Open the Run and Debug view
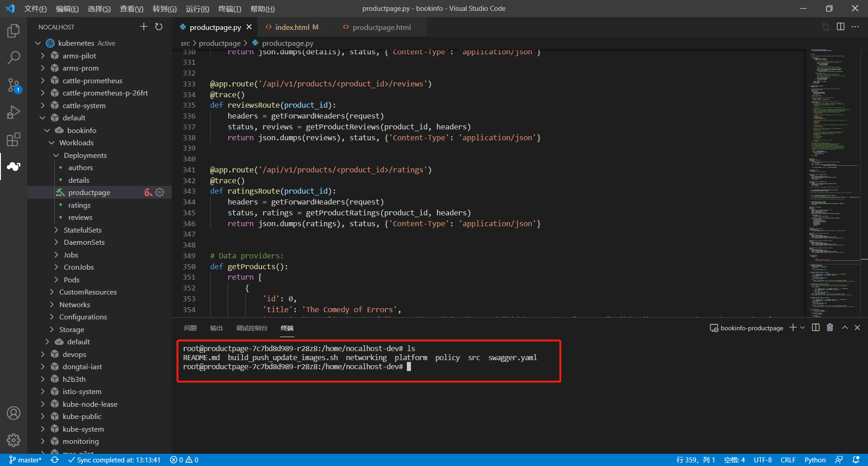 click(x=14, y=112)
